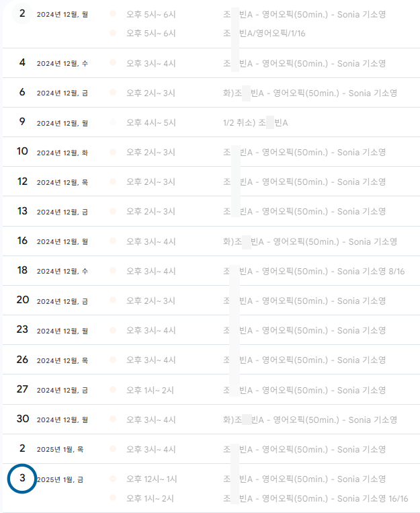Click the orange dot for Dec 20 event
Screen dimensions: 420x513
click(113, 300)
